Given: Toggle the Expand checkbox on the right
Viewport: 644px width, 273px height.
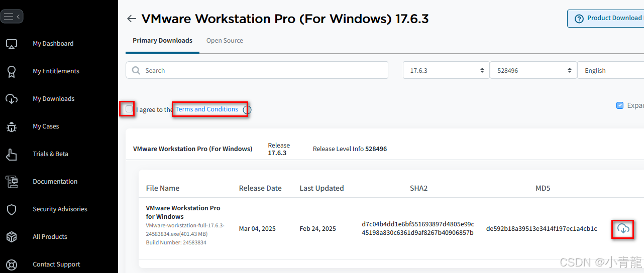Looking at the screenshot, I should pos(620,105).
